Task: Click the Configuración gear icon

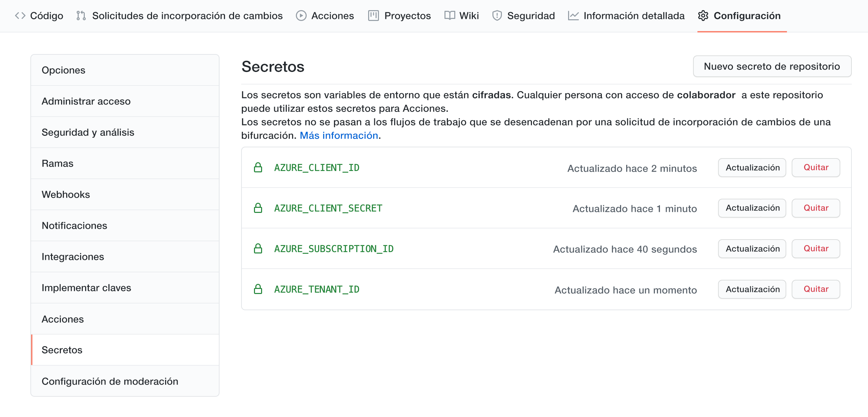Action: coord(703,16)
